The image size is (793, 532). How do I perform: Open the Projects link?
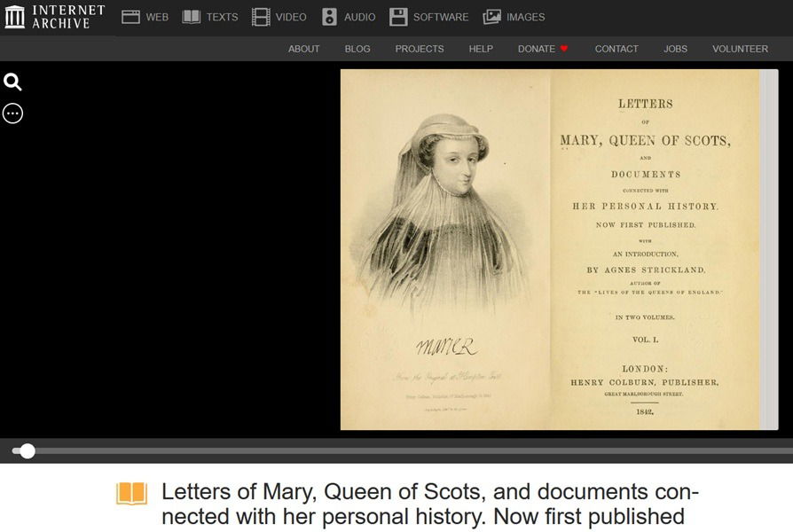[420, 49]
